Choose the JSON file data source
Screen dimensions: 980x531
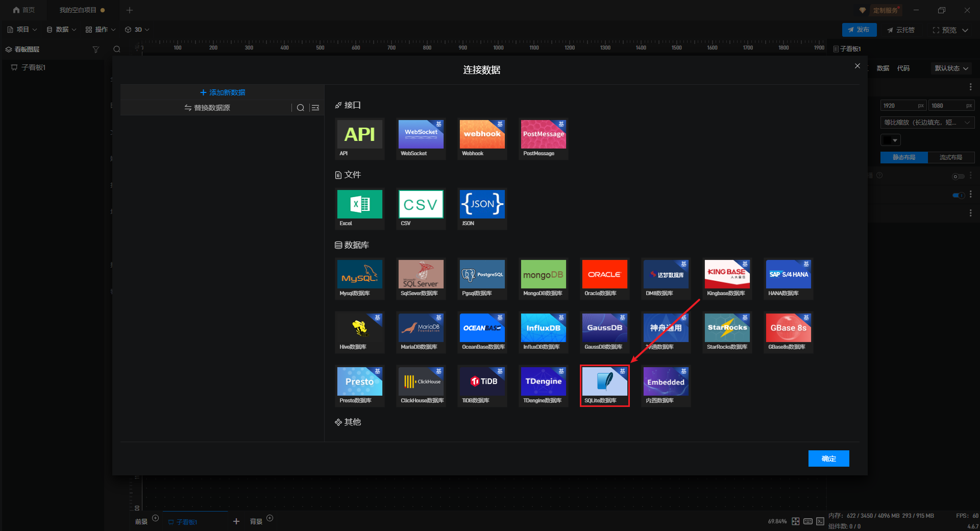coord(482,208)
